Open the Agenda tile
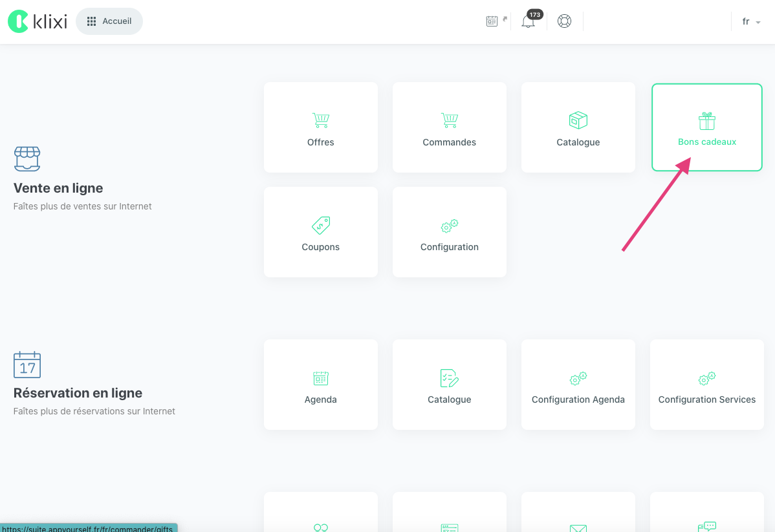 pyautogui.click(x=320, y=385)
